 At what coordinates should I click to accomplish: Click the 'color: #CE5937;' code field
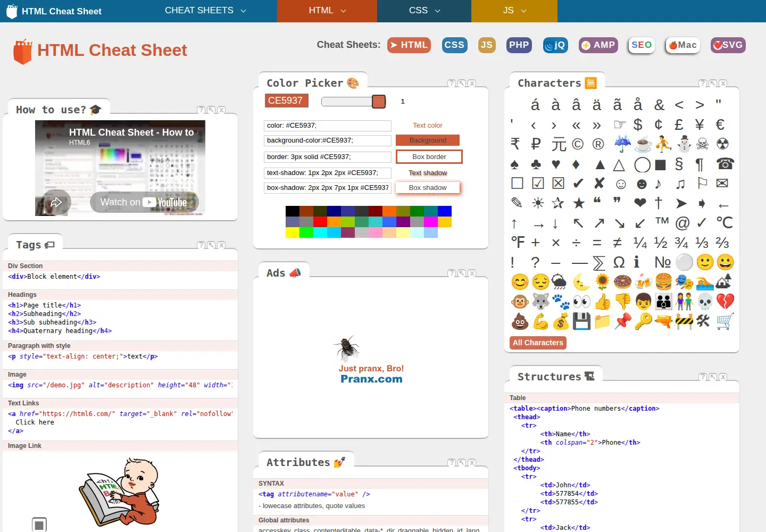pyautogui.click(x=328, y=126)
